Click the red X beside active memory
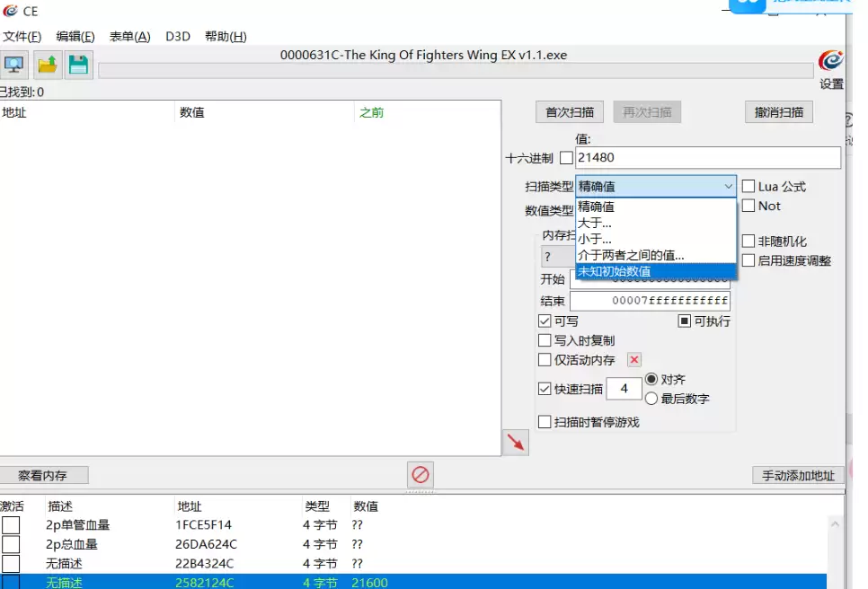Viewport: 868px width, 589px height. pos(634,360)
